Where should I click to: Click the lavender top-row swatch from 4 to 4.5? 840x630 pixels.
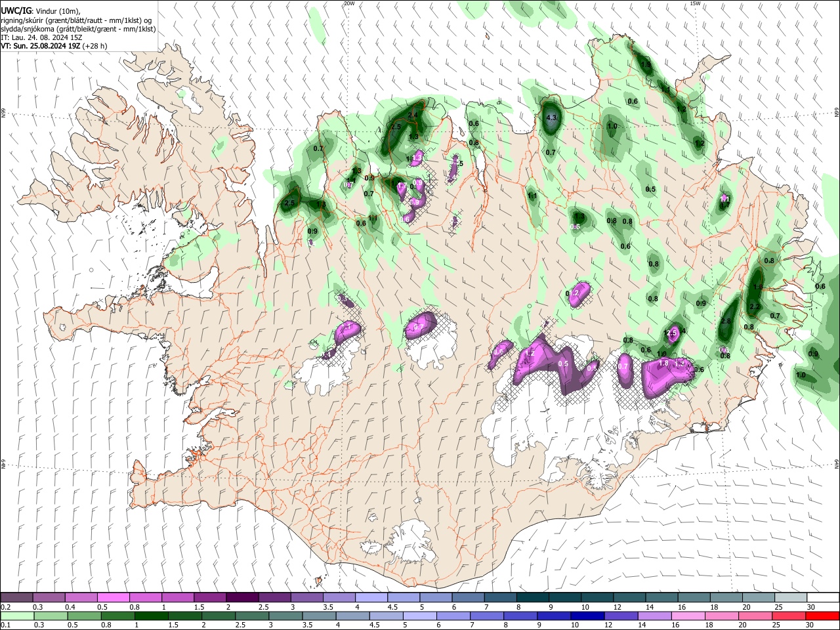[x=371, y=598]
